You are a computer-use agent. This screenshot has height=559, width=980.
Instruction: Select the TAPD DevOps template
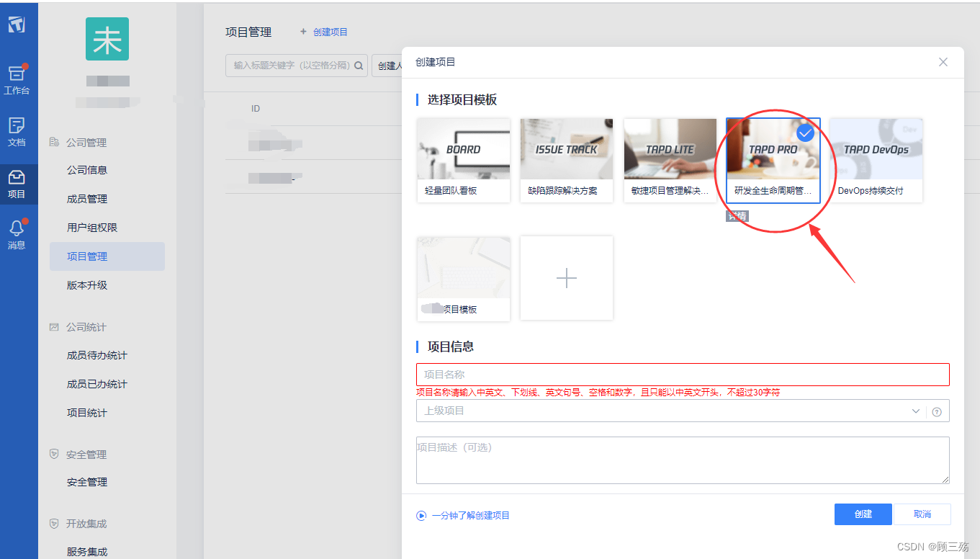point(876,160)
